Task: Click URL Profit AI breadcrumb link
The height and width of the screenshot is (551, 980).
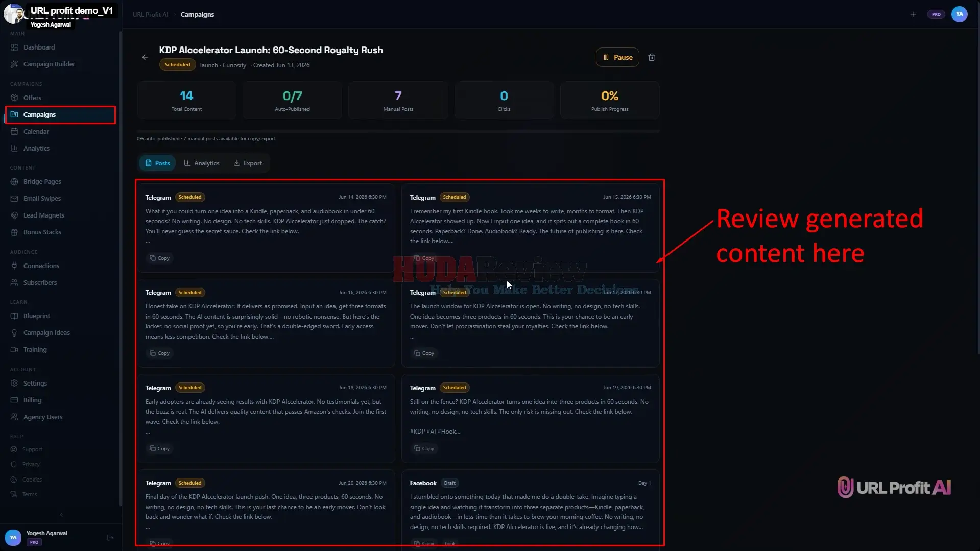Action: tap(150, 14)
